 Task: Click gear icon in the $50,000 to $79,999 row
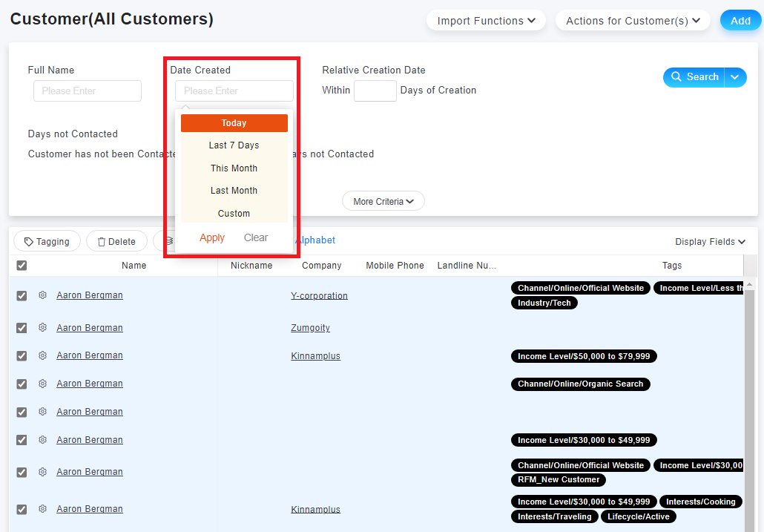click(42, 355)
